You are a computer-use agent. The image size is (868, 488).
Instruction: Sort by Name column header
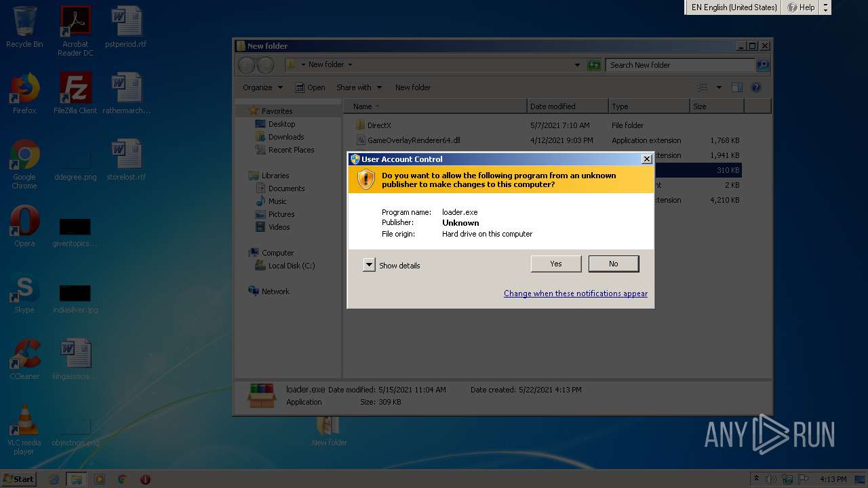(x=435, y=106)
